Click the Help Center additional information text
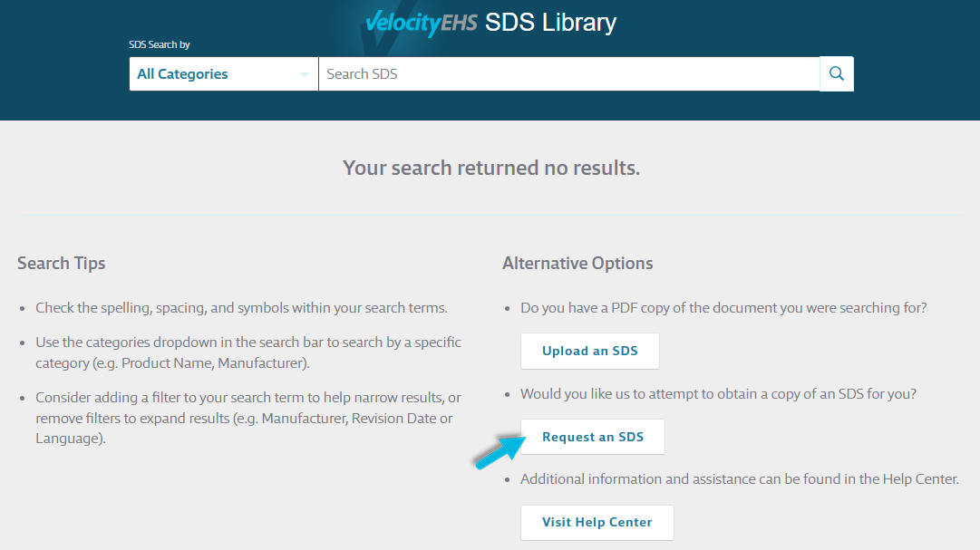The image size is (980, 550). point(739,479)
